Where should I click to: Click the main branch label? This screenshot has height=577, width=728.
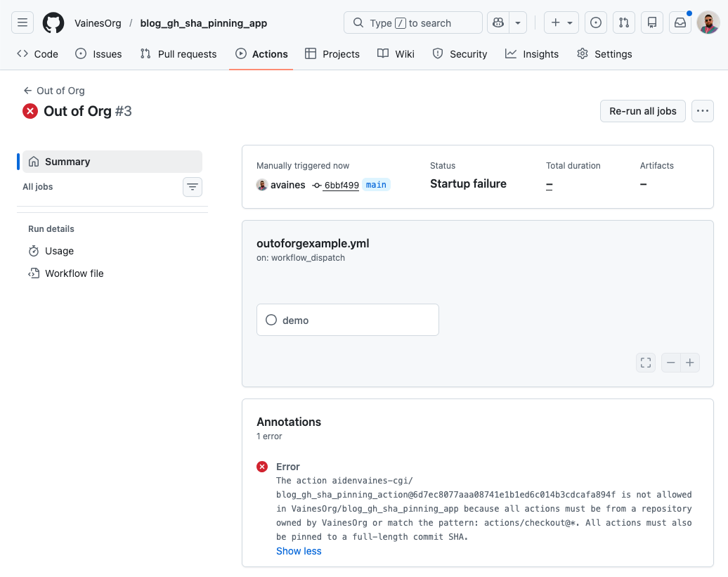point(376,185)
